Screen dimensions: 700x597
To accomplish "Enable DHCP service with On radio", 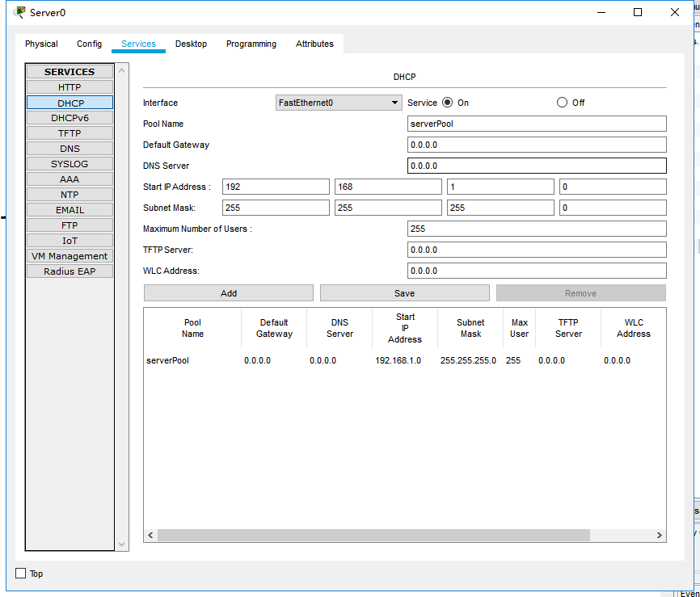I will [447, 103].
